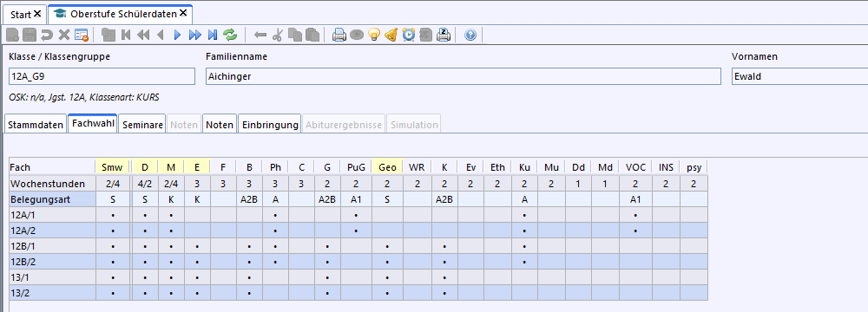Click the greyed-out Simulation tab
The height and width of the screenshot is (312, 868).
click(x=414, y=125)
